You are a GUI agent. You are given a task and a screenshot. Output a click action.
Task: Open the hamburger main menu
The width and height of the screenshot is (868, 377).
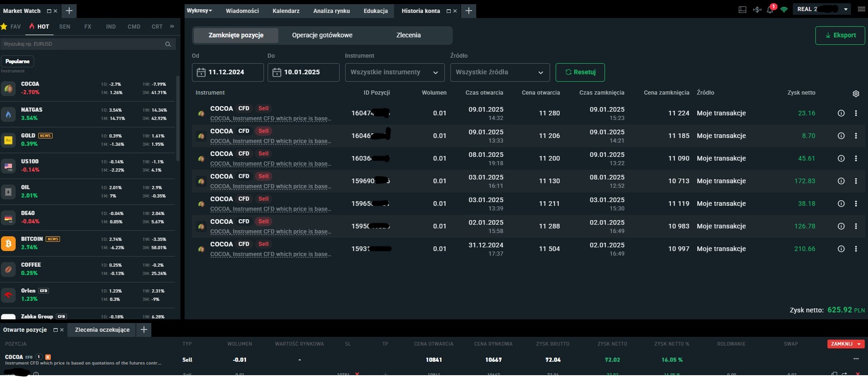pos(861,9)
